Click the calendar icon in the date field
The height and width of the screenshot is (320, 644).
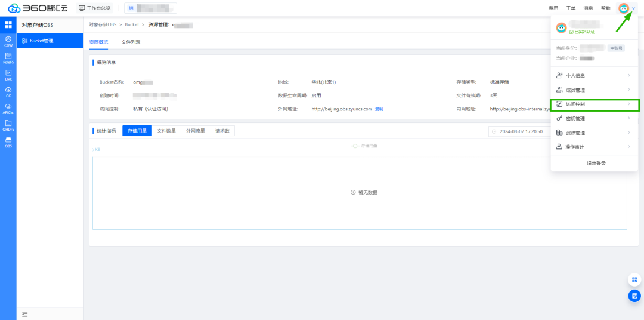pyautogui.click(x=494, y=131)
